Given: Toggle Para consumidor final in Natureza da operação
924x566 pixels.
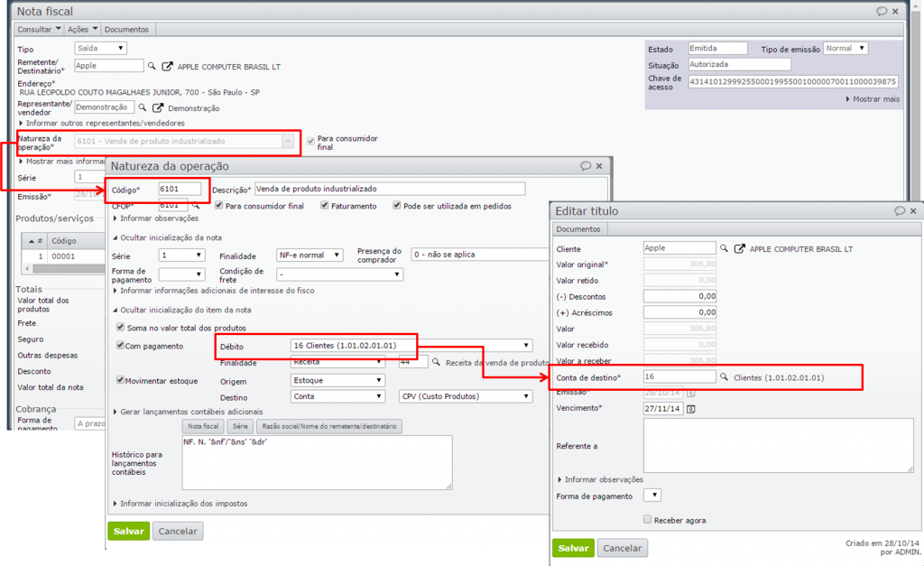Looking at the screenshot, I should [218, 205].
